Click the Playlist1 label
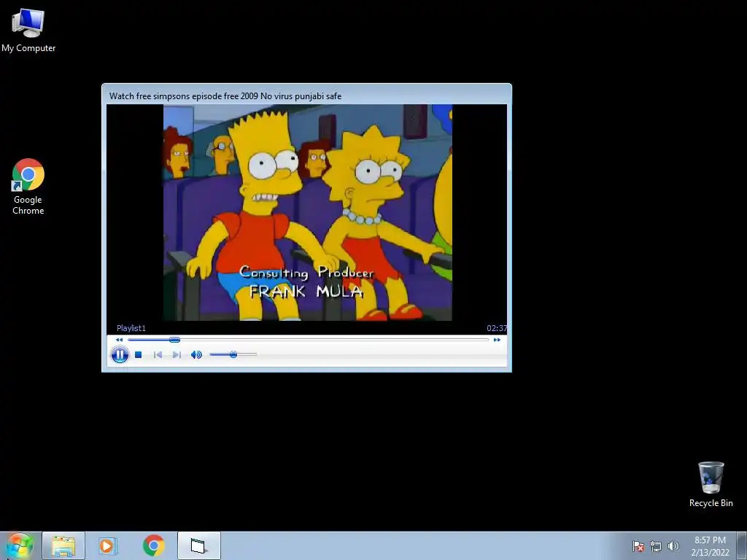 pyautogui.click(x=131, y=328)
